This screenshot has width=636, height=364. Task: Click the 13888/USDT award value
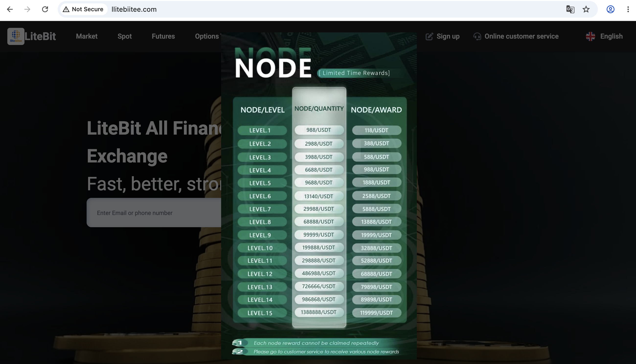tap(377, 222)
